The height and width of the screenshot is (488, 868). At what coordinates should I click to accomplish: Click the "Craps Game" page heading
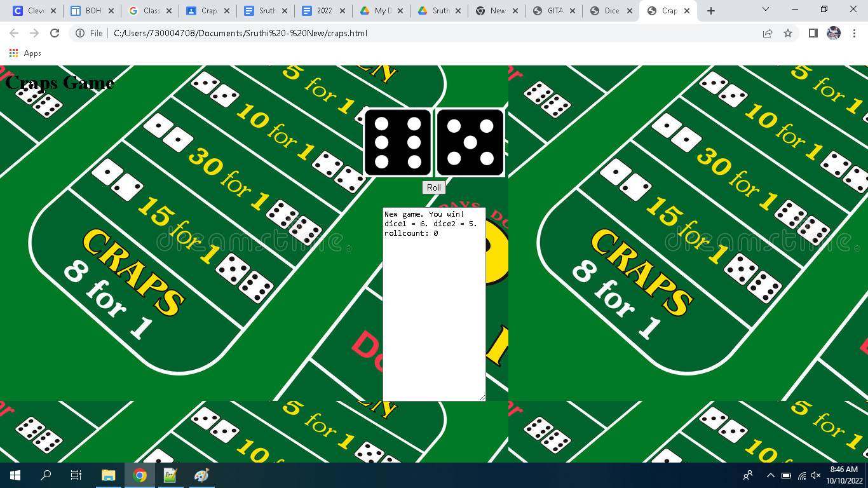[60, 83]
